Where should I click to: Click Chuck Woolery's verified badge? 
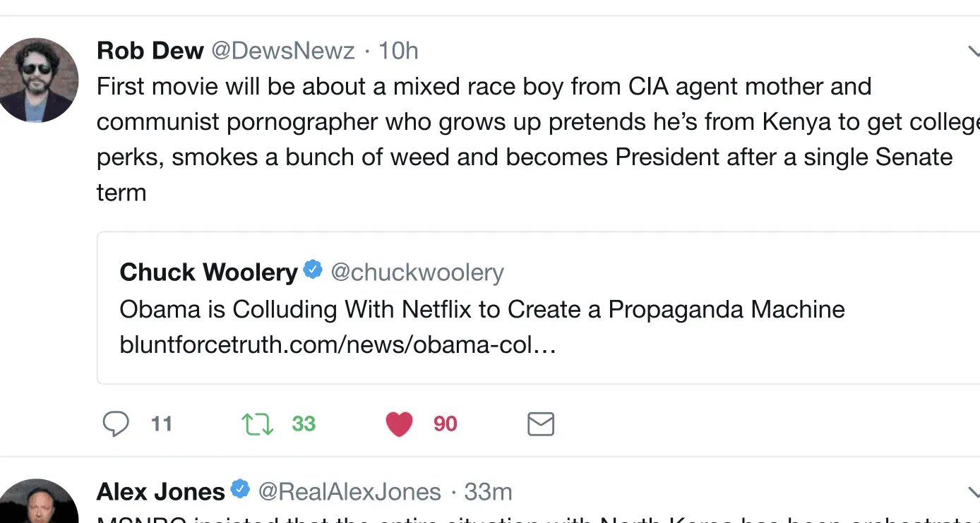tap(313, 271)
